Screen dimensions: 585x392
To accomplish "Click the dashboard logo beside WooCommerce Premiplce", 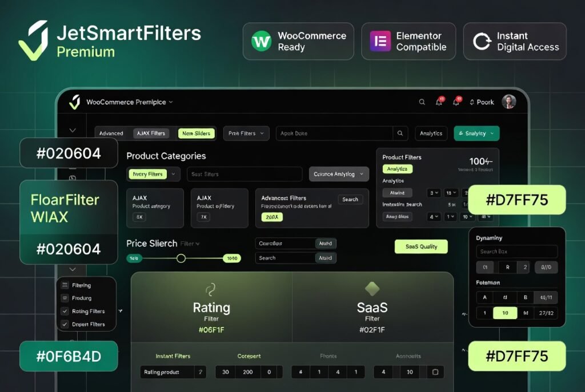I will (75, 102).
